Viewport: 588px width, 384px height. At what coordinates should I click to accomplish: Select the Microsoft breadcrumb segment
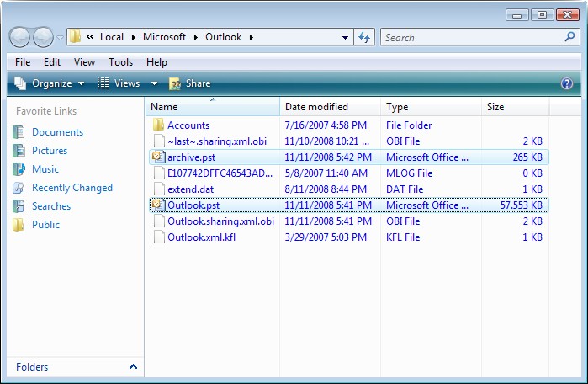164,37
